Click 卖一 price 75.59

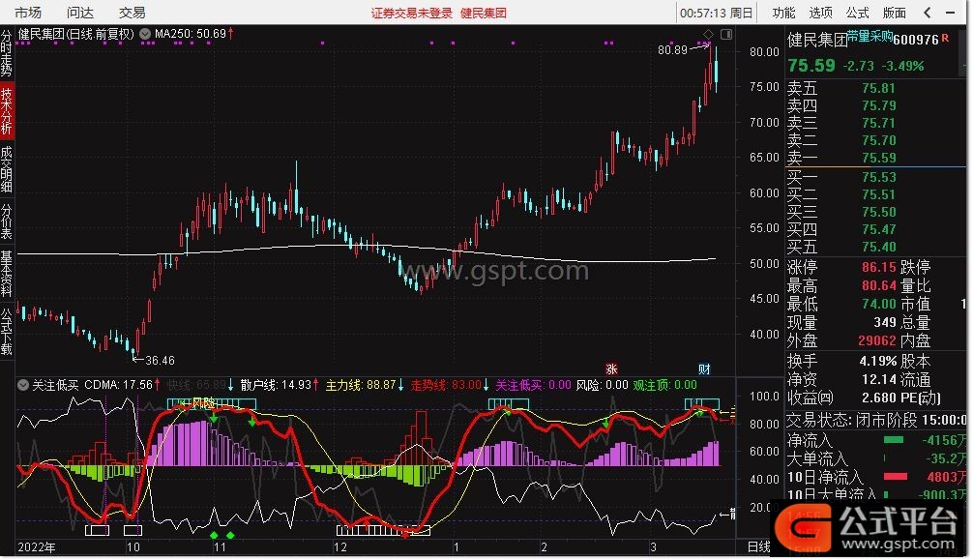tap(878, 158)
